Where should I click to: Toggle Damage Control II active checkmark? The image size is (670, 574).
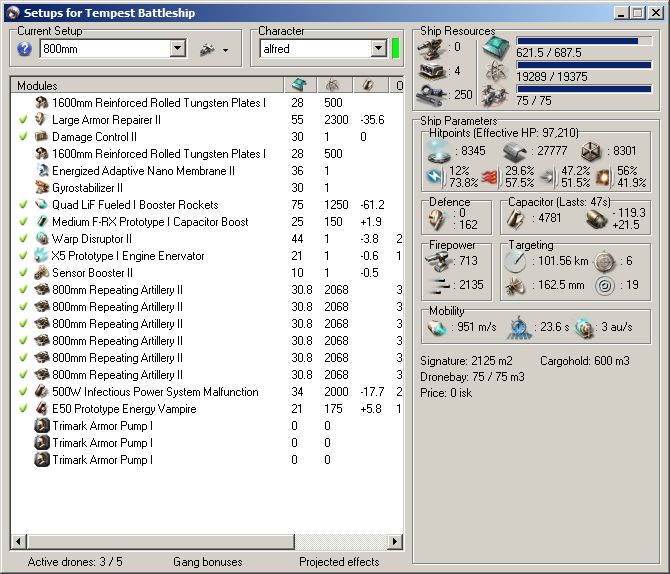24,136
